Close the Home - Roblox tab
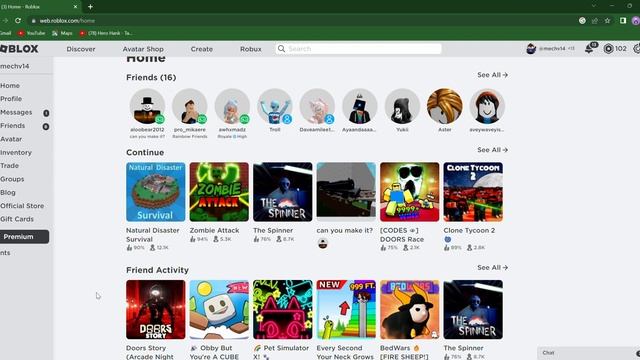The width and height of the screenshot is (640, 360). [x=75, y=7]
